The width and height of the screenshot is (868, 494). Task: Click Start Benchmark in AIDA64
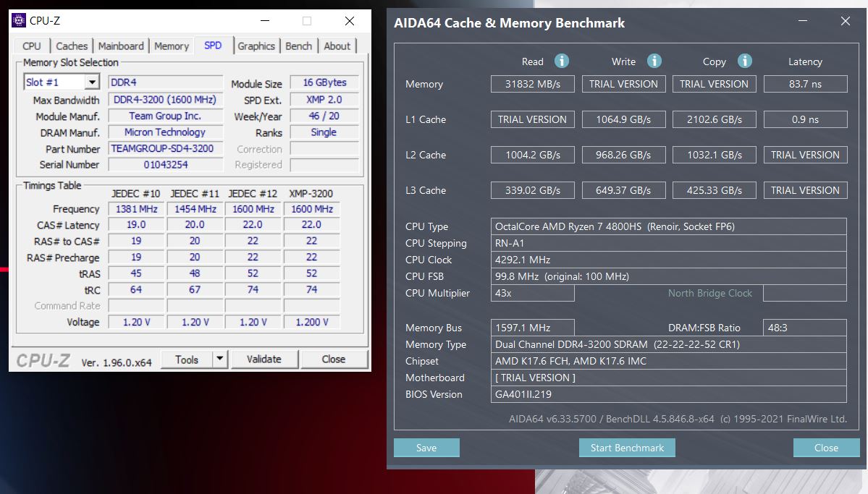click(x=626, y=448)
